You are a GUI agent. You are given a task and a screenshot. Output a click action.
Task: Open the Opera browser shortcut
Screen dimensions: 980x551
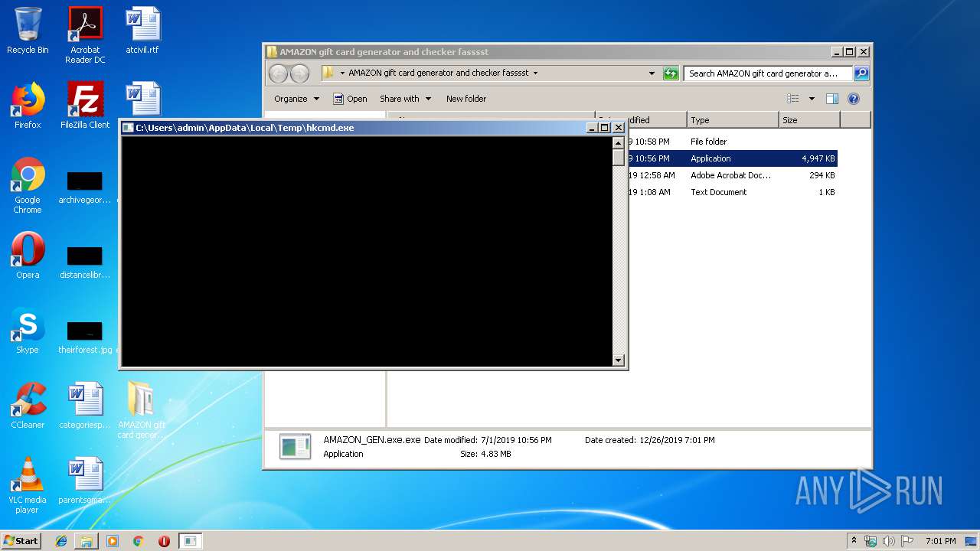[x=28, y=256]
